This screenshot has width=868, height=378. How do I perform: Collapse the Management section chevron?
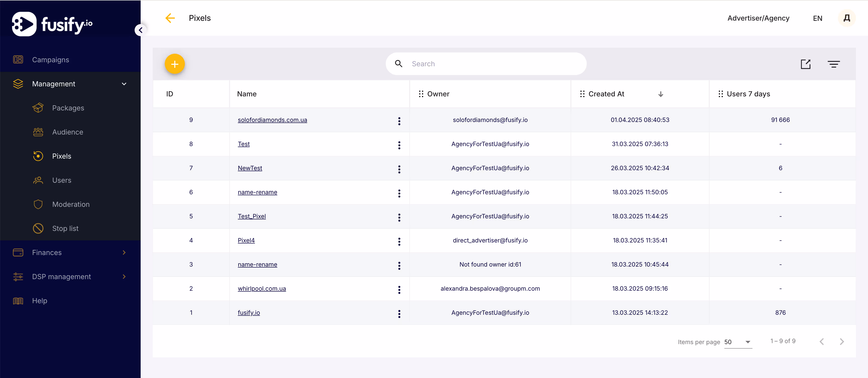pyautogui.click(x=124, y=84)
